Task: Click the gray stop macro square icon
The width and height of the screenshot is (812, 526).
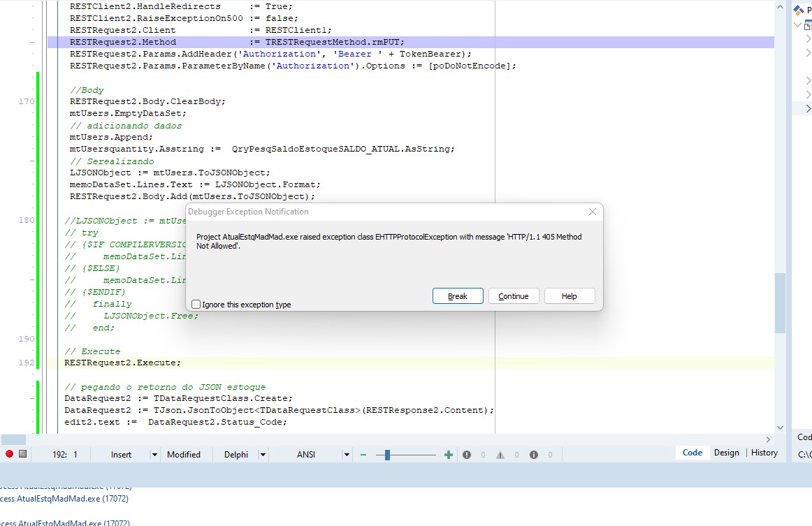Action: [23, 453]
